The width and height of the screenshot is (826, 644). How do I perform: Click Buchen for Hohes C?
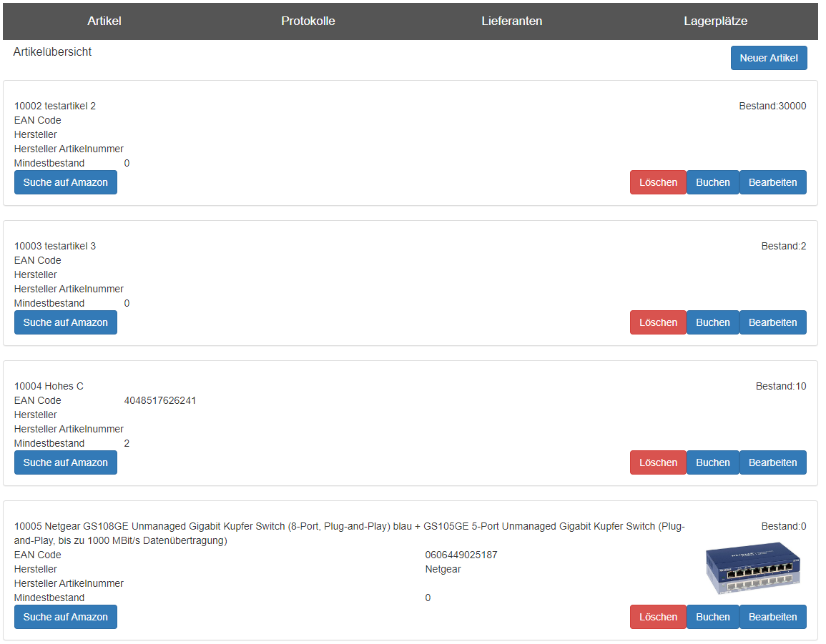coord(713,462)
